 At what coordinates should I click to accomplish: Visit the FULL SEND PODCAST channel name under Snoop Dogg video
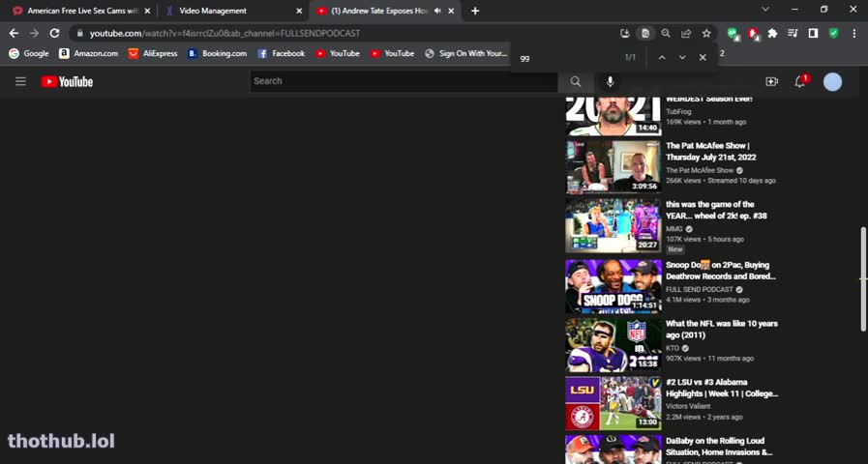point(700,289)
